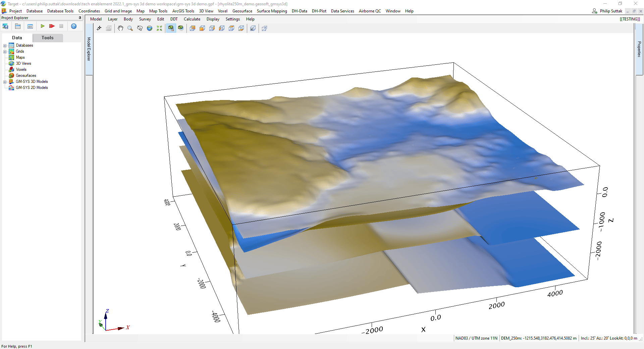Open help with the blue question-mark icon
The image size is (644, 349).
74,26
